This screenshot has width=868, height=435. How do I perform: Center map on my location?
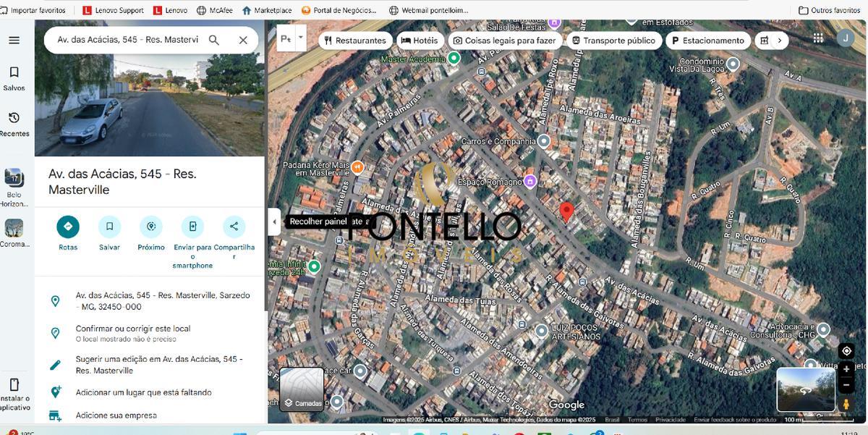coord(846,351)
